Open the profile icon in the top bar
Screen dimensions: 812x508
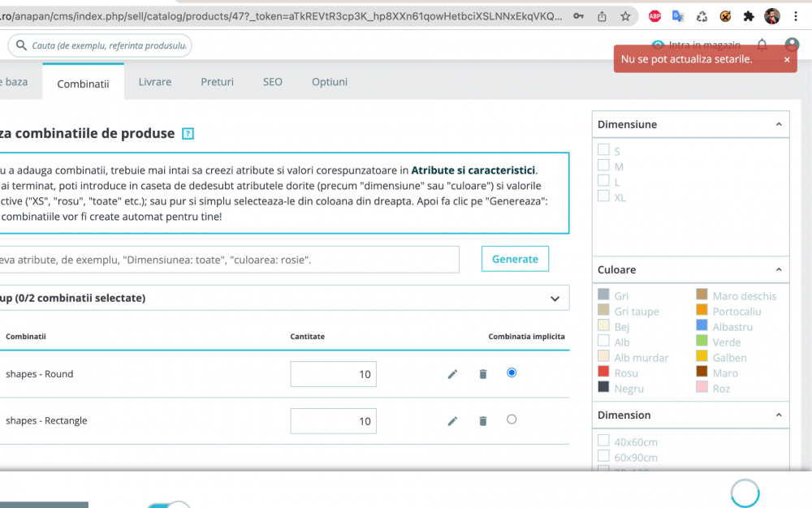coord(792,45)
